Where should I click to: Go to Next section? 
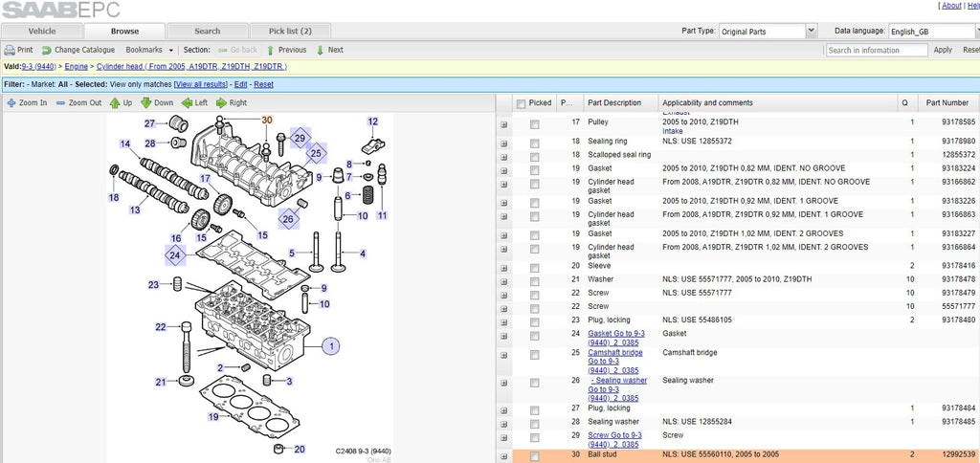(x=329, y=50)
